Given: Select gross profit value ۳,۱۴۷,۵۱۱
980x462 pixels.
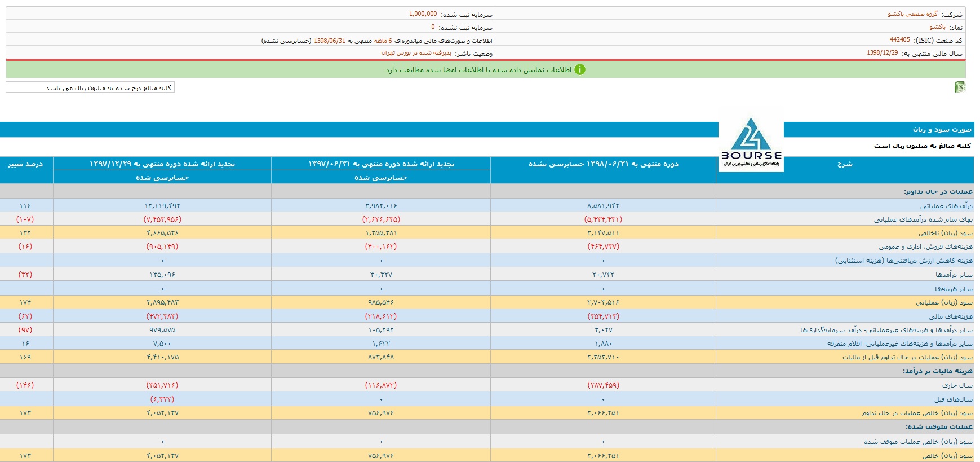Looking at the screenshot, I should tap(603, 233).
